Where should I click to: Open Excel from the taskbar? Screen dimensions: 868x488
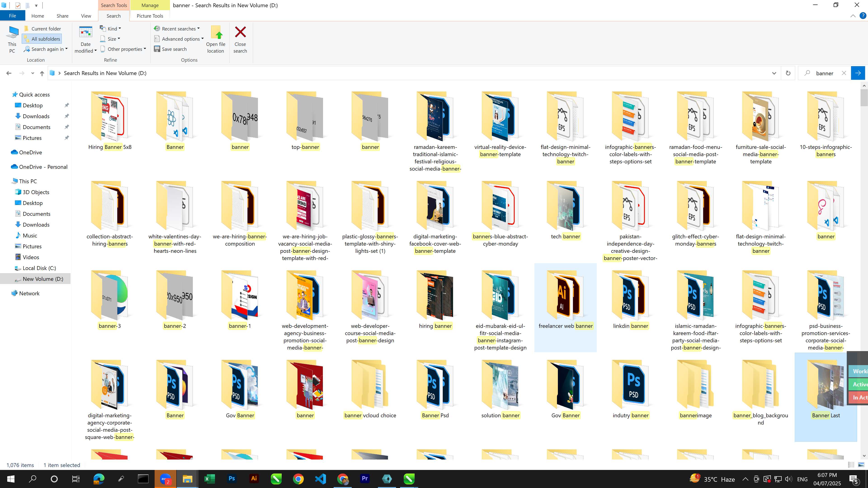point(209,479)
